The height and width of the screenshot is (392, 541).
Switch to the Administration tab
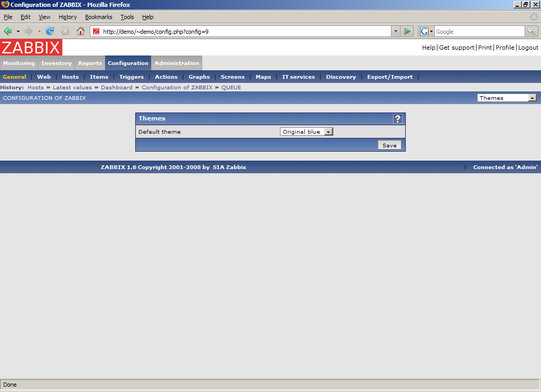176,63
